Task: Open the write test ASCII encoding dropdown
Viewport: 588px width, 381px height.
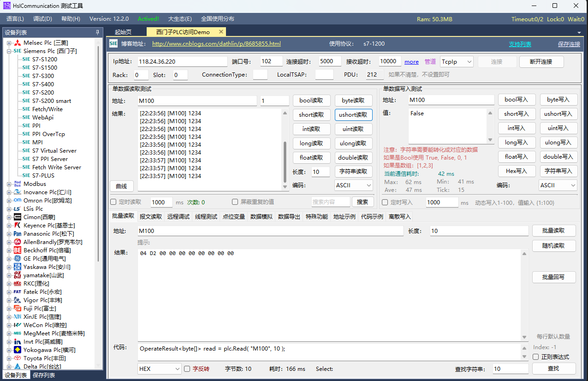Action: 558,185
